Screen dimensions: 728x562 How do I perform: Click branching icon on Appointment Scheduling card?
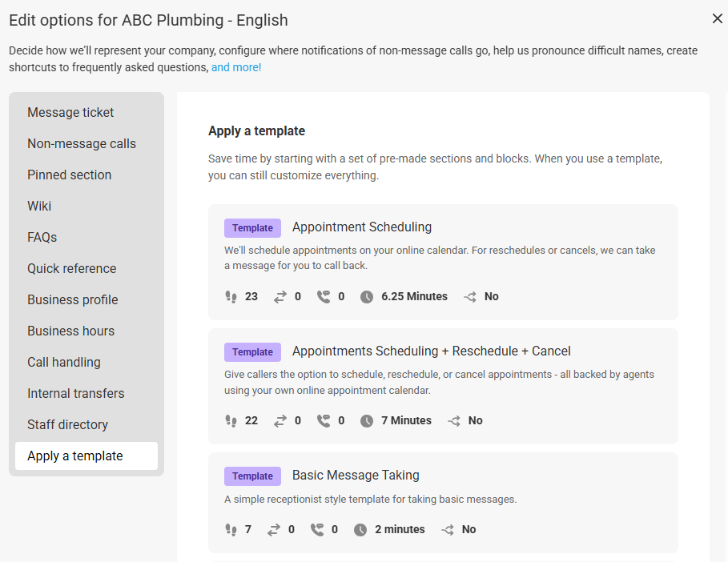(470, 296)
